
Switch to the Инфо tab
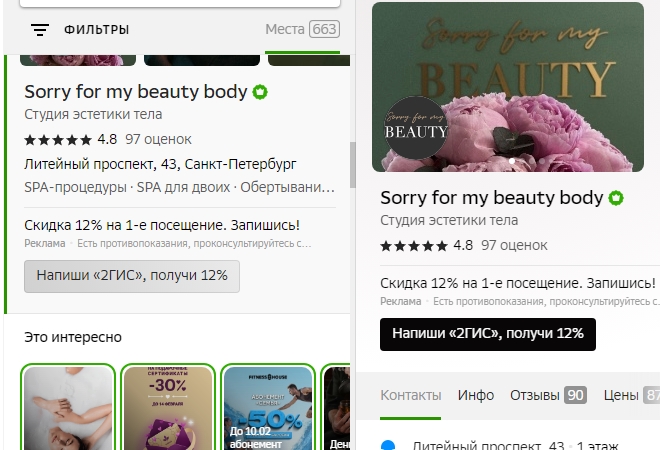tap(476, 395)
